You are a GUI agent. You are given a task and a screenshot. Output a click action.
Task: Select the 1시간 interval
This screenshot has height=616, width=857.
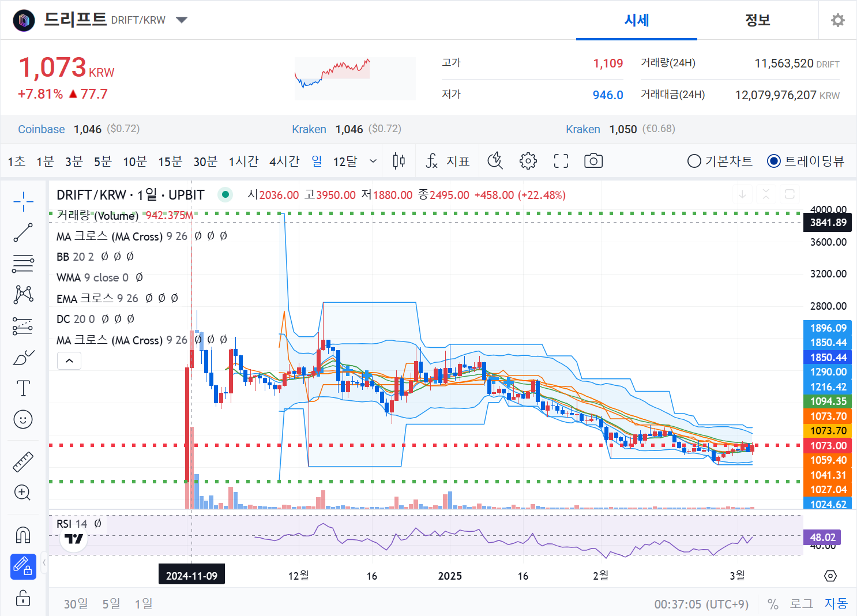click(243, 161)
